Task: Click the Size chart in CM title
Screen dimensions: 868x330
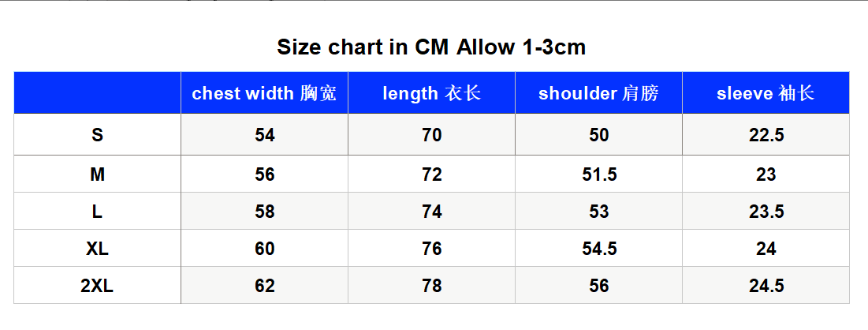Action: [431, 47]
